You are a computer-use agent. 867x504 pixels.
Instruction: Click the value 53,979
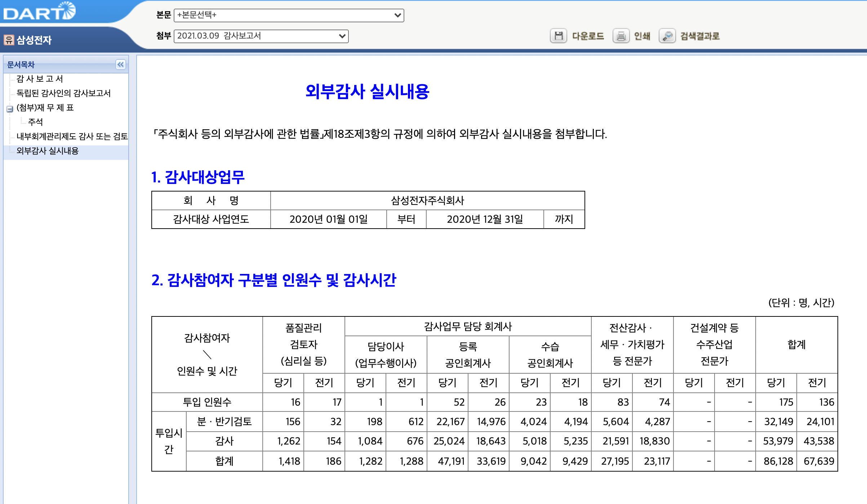pos(778,441)
